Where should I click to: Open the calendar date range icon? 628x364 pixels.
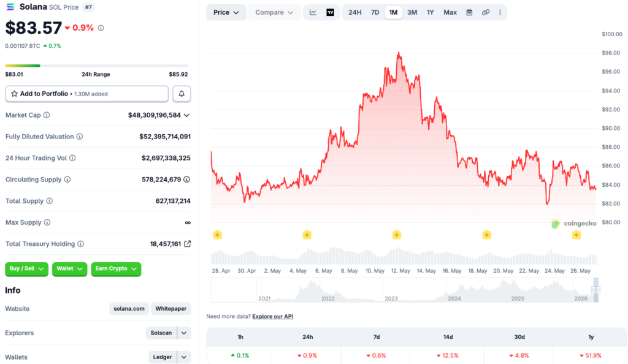[469, 12]
